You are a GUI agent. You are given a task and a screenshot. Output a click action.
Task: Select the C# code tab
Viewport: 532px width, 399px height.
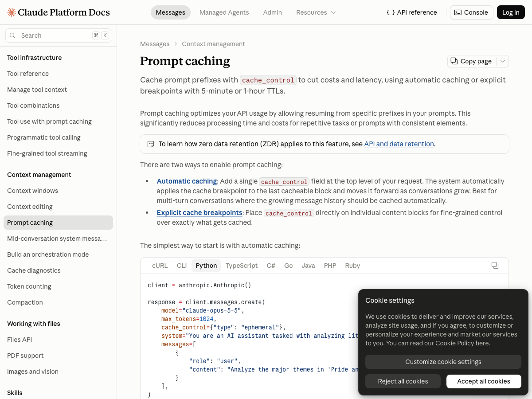click(271, 266)
